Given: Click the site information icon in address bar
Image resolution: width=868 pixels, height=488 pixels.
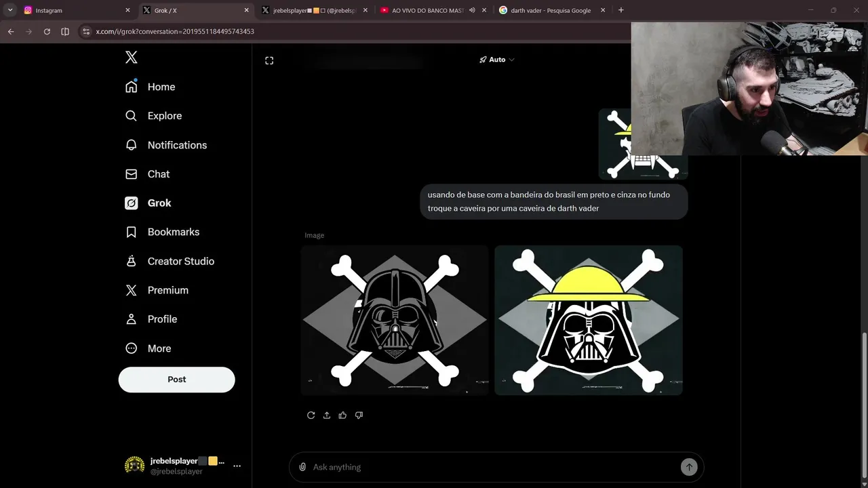Looking at the screenshot, I should click(85, 31).
